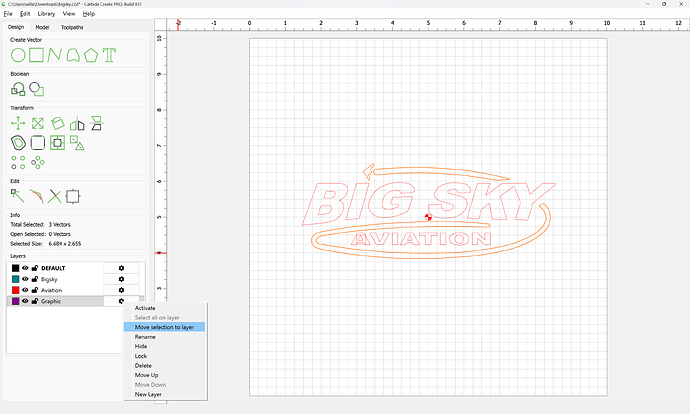690x414 pixels.
Task: Select the Curve shape tool
Action: pyautogui.click(x=73, y=55)
